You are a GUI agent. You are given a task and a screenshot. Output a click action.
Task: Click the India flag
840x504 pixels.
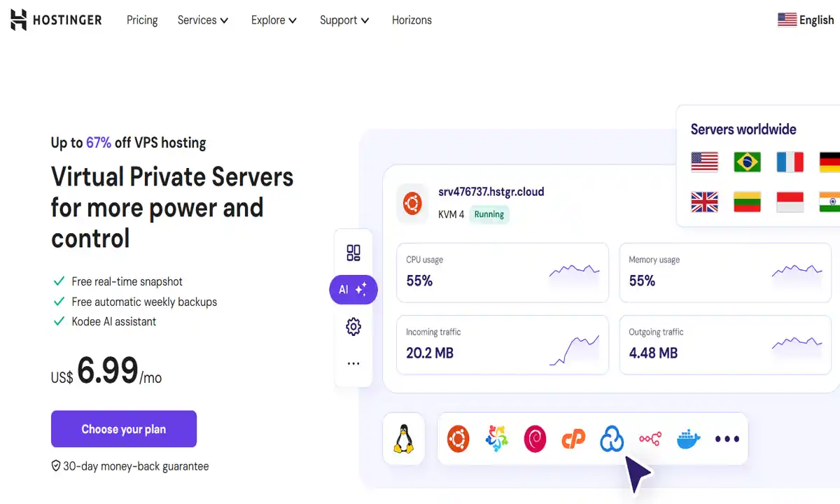pos(829,202)
